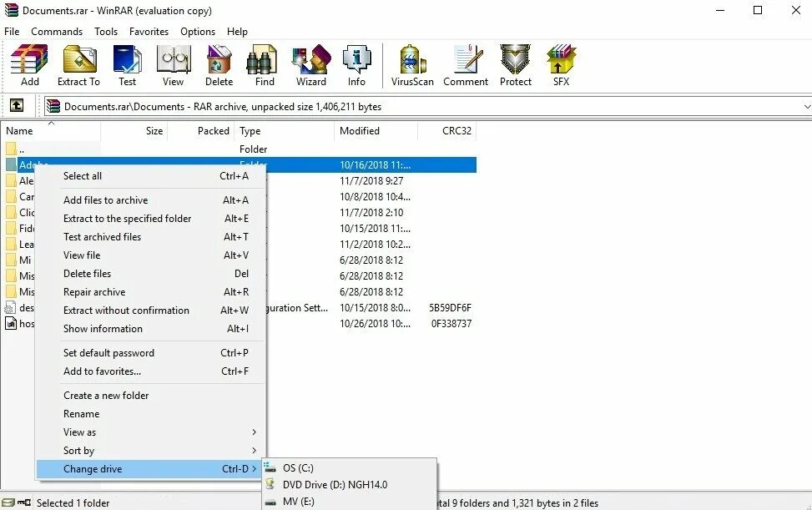The width and height of the screenshot is (812, 510).
Task: Choose View file in context menu
Action: [x=151, y=255]
